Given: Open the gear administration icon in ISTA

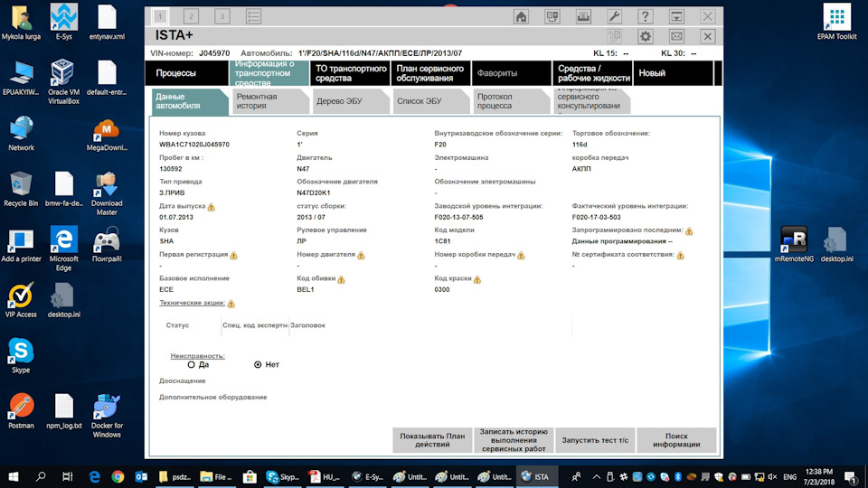Looking at the screenshot, I should [x=646, y=36].
